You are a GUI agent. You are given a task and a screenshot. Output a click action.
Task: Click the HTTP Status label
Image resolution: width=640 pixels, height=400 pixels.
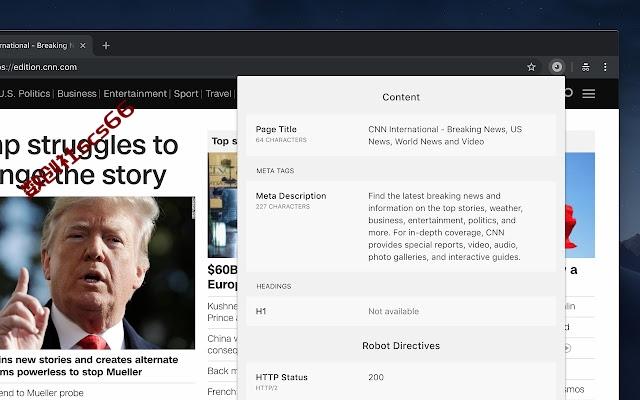[x=281, y=378]
